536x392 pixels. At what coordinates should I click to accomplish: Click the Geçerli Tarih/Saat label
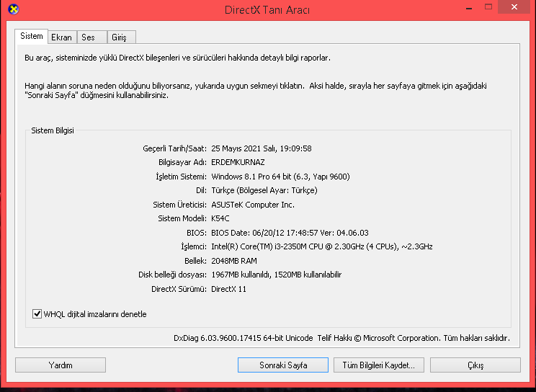pos(174,148)
